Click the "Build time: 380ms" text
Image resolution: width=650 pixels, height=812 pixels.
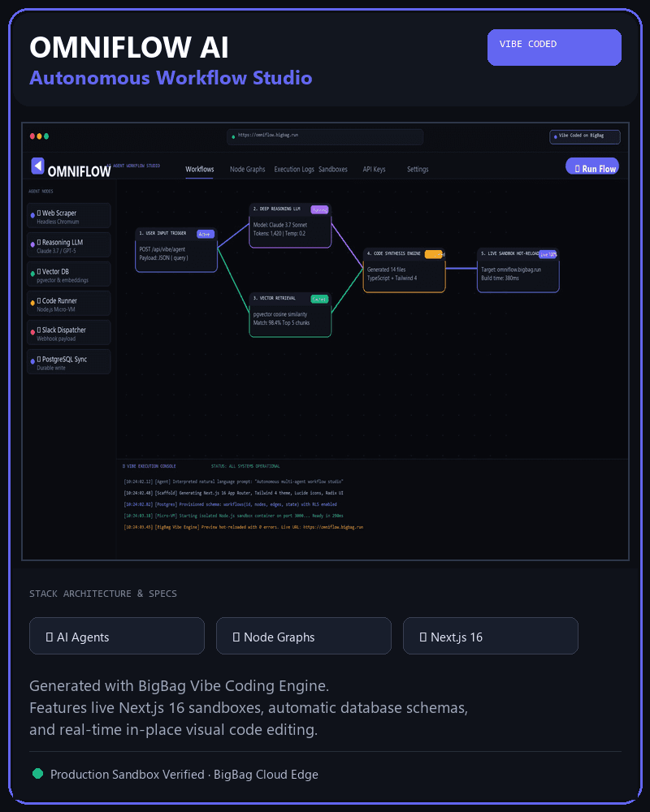pyautogui.click(x=500, y=278)
